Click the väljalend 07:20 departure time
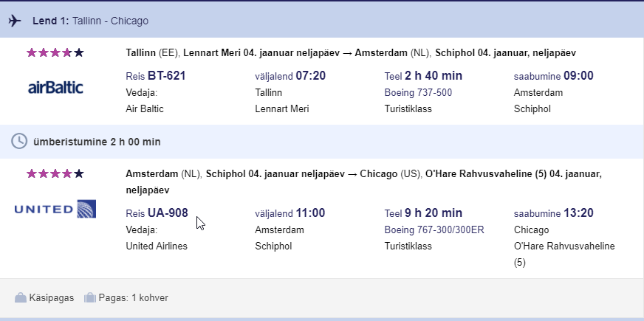This screenshot has height=321, width=644. click(289, 75)
